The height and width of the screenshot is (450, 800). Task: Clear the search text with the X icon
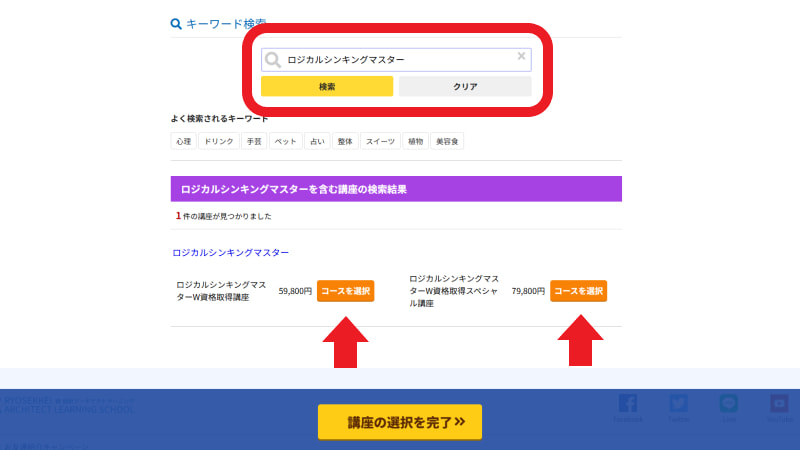coord(521,56)
